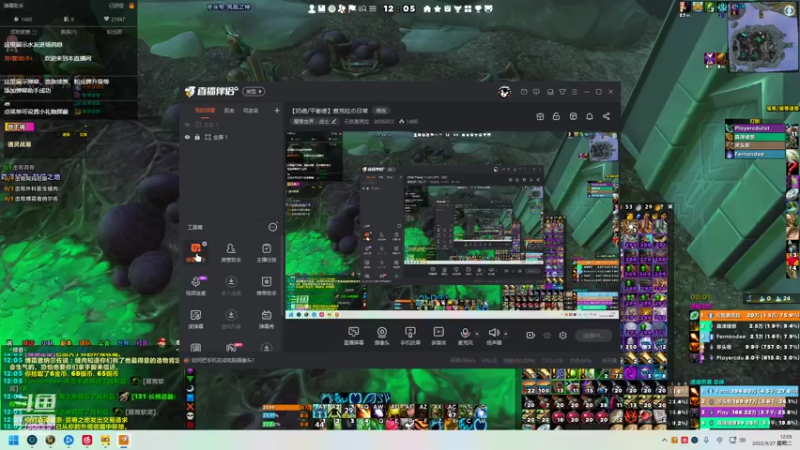The height and width of the screenshot is (450, 800).
Task: Open 弹幕助手 tool in the toolbox
Action: click(x=195, y=252)
